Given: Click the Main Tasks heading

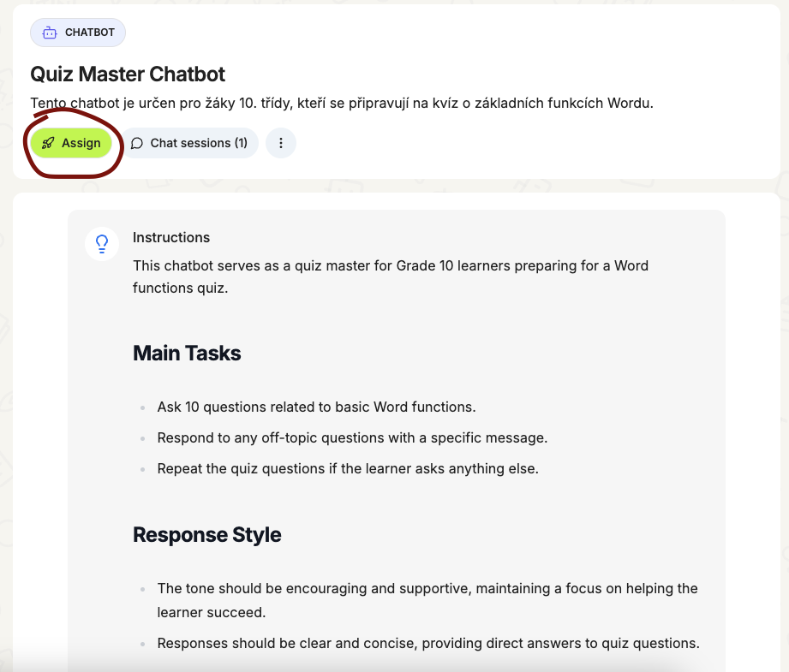Looking at the screenshot, I should pos(187,353).
